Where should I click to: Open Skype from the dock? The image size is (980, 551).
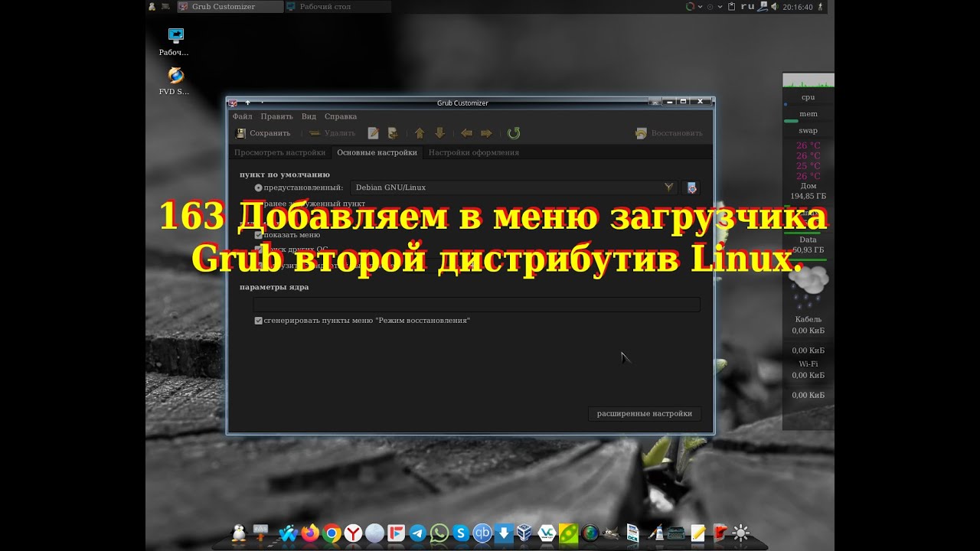click(461, 533)
